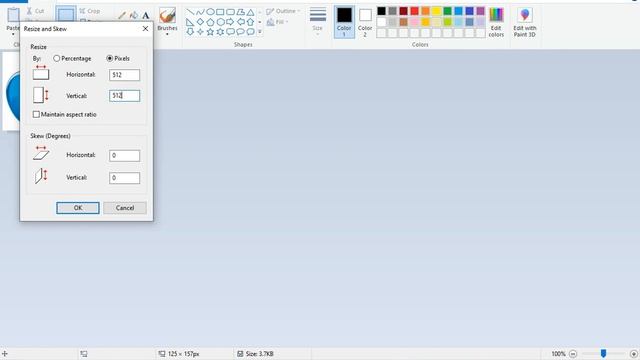
Task: Open the shape Fill dropdown
Action: (278, 22)
